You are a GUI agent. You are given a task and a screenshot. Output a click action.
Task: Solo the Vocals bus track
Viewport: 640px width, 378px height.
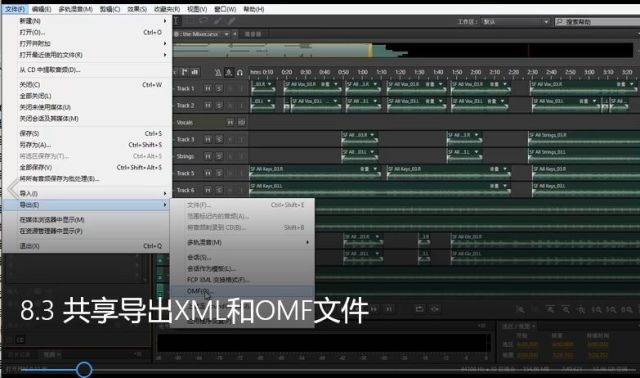(242, 122)
